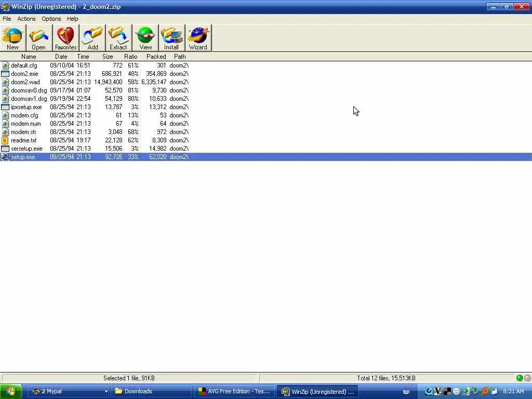Image resolution: width=532 pixels, height=399 pixels.
Task: Click the WinZip title bar program icon
Action: point(5,6)
